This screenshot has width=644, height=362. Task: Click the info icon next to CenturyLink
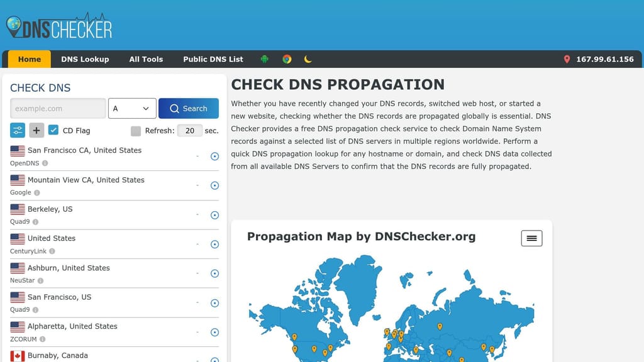click(52, 251)
